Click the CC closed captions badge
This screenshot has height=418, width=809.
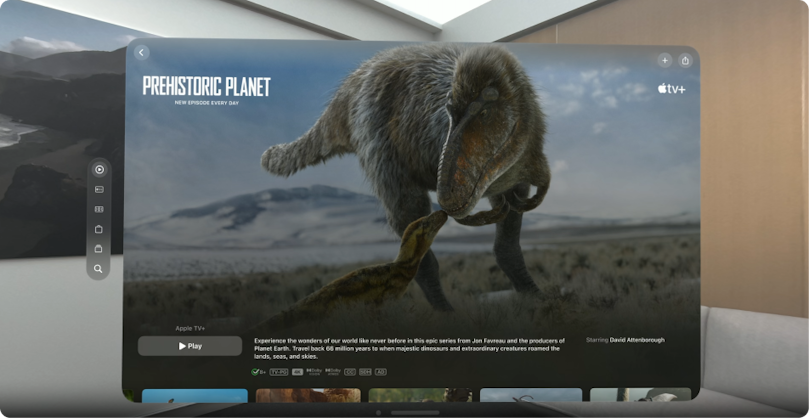[350, 372]
